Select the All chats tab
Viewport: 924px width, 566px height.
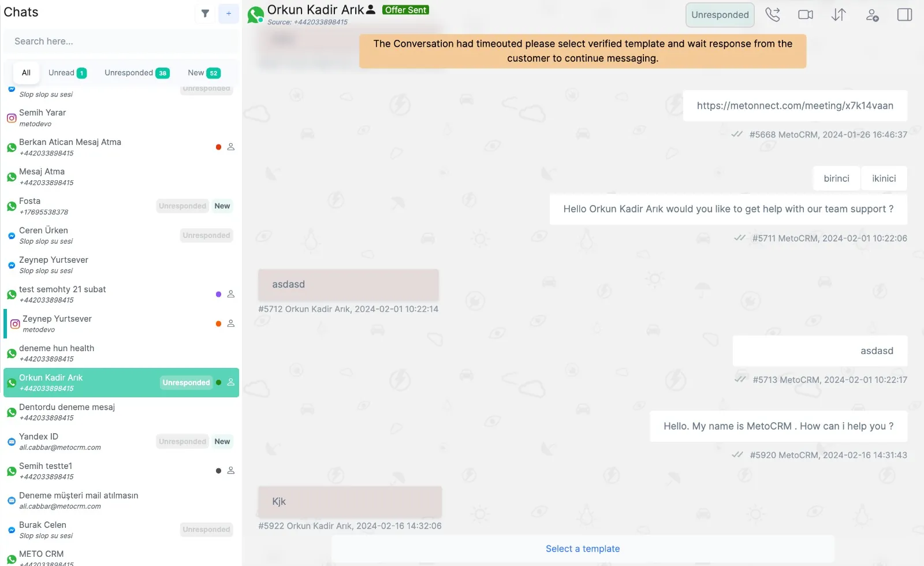26,73
